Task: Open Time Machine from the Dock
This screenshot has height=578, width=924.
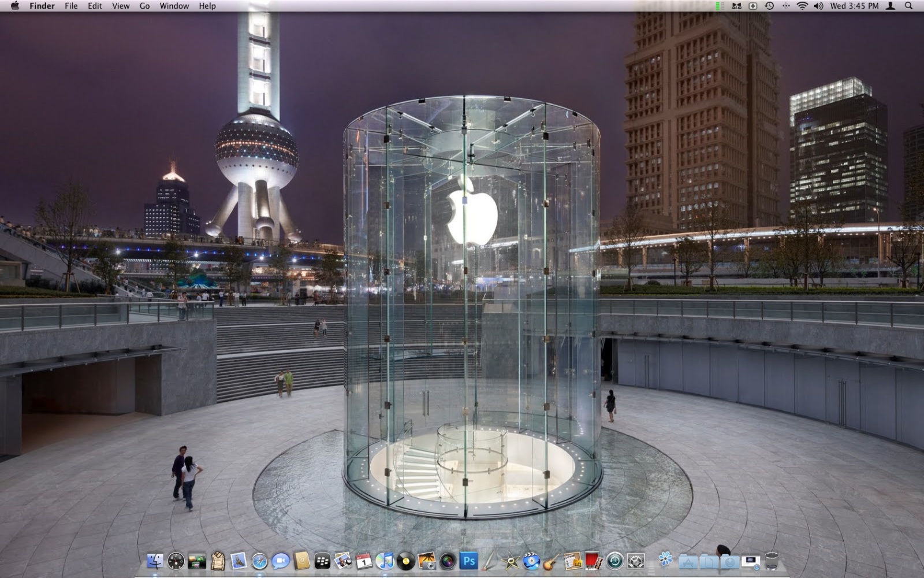Action: (x=615, y=561)
